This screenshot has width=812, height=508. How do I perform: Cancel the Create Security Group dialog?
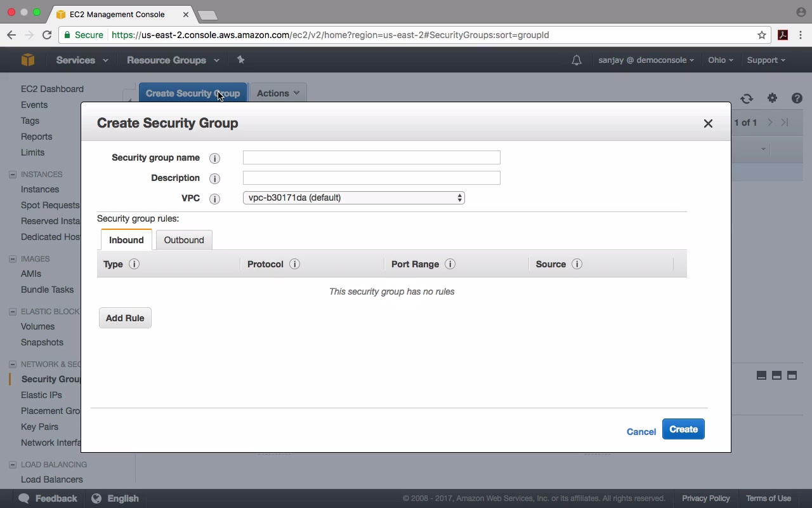[641, 432]
